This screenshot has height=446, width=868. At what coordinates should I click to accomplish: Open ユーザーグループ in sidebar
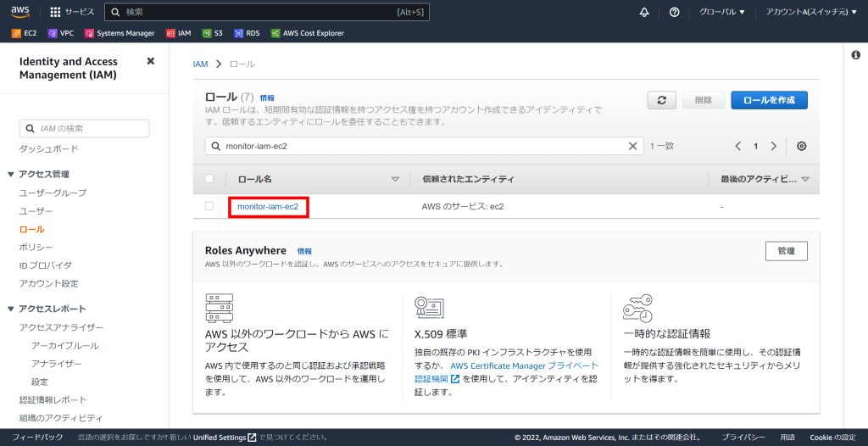(53, 192)
